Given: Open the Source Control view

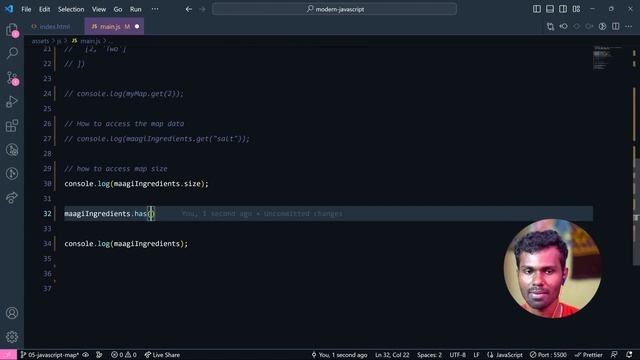Looking at the screenshot, I should click(x=12, y=78).
